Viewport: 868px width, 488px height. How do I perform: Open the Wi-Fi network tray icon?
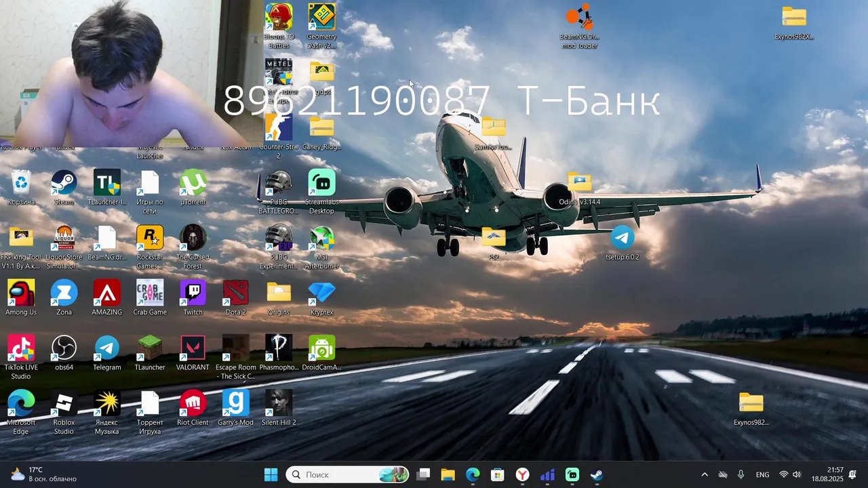pos(784,475)
